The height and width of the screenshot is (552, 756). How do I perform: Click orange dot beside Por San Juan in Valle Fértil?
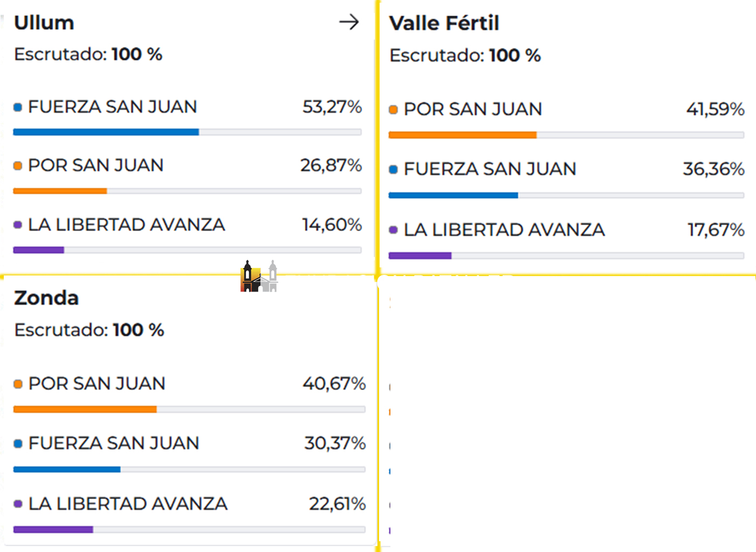(393, 110)
